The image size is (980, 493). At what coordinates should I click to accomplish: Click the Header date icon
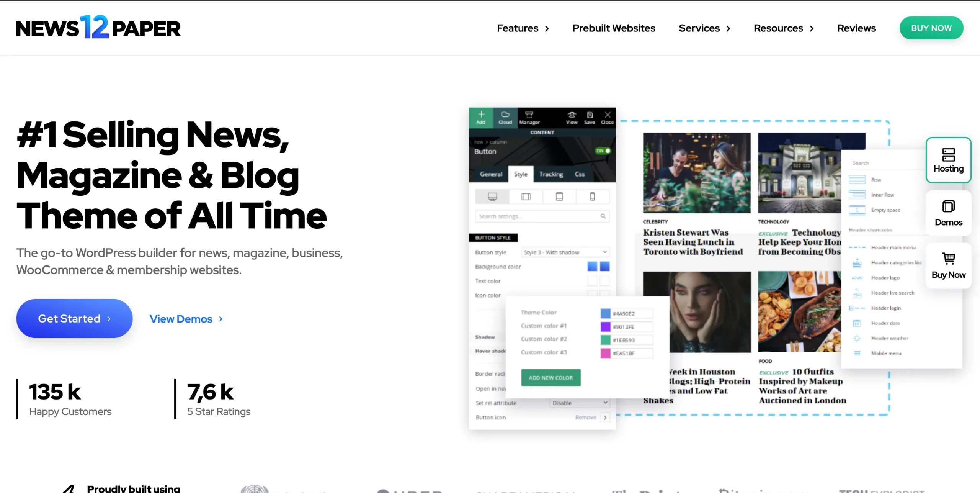pyautogui.click(x=857, y=323)
